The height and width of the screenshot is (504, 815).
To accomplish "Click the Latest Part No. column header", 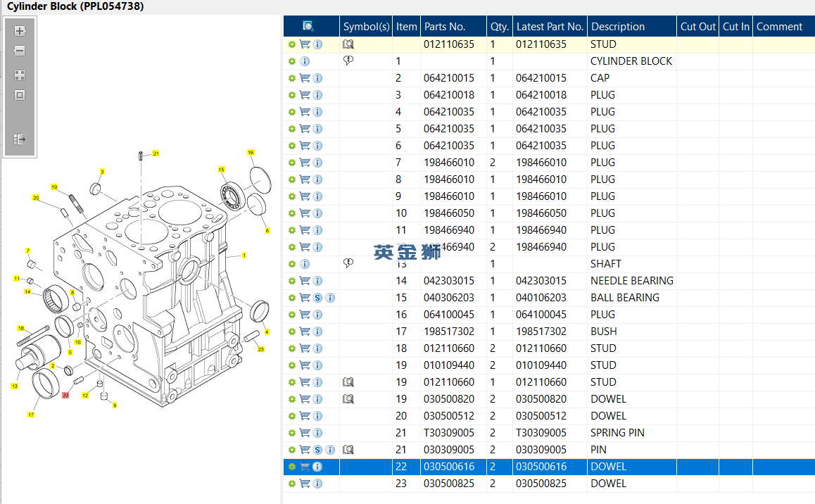I will tap(550, 27).
